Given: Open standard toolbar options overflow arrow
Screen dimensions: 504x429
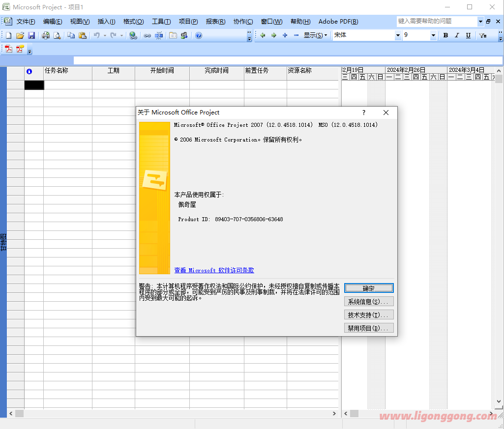Looking at the screenshot, I should point(249,36).
